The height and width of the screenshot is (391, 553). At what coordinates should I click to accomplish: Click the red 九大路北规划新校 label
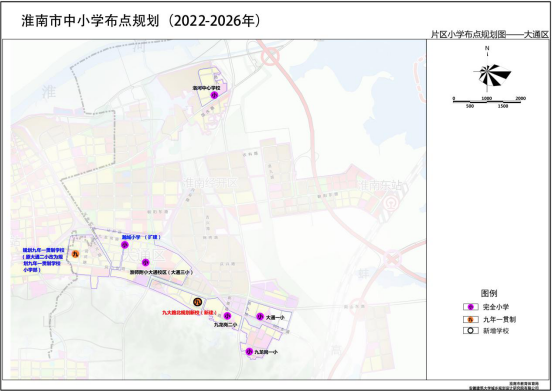(189, 313)
